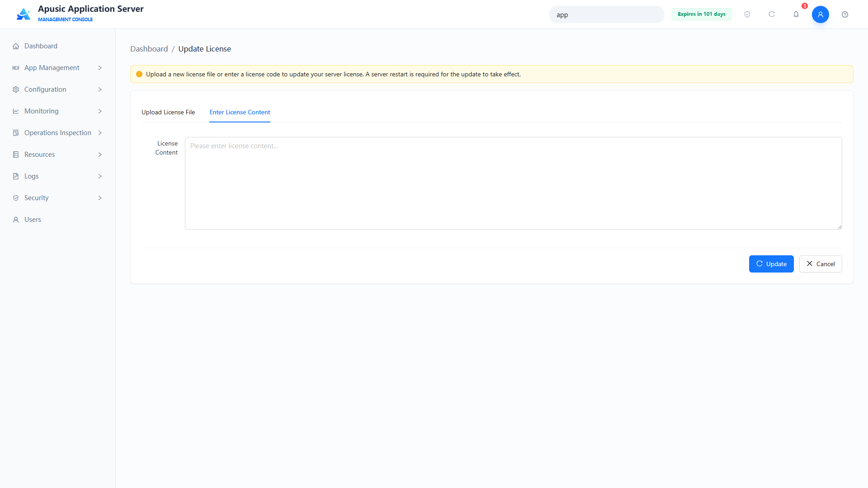The width and height of the screenshot is (868, 488).
Task: Open Dashboard menu item in sidebar
Action: coord(58,46)
